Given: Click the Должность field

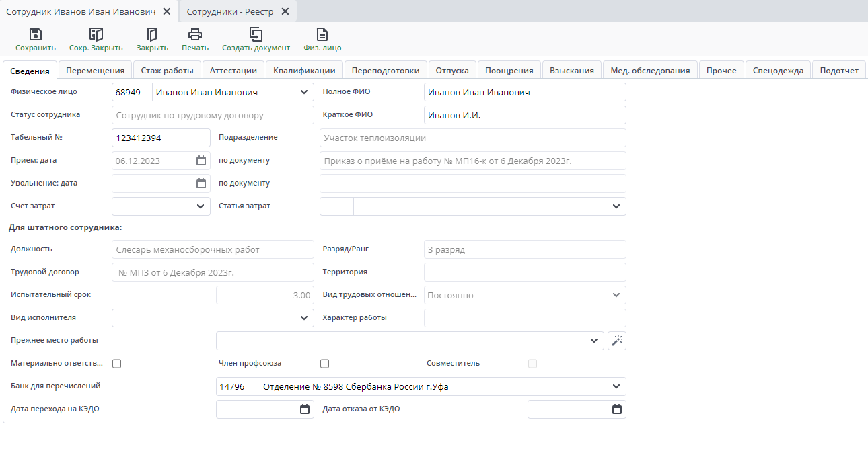Looking at the screenshot, I should (x=213, y=249).
